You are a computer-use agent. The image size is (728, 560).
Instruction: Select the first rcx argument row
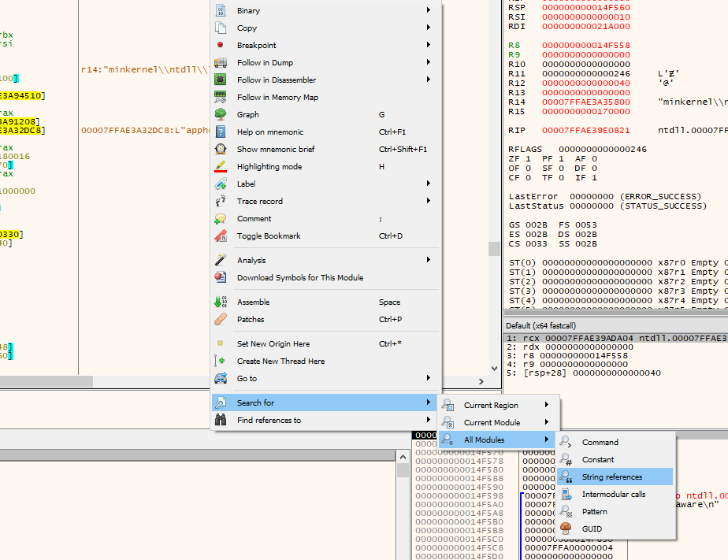[x=615, y=338]
